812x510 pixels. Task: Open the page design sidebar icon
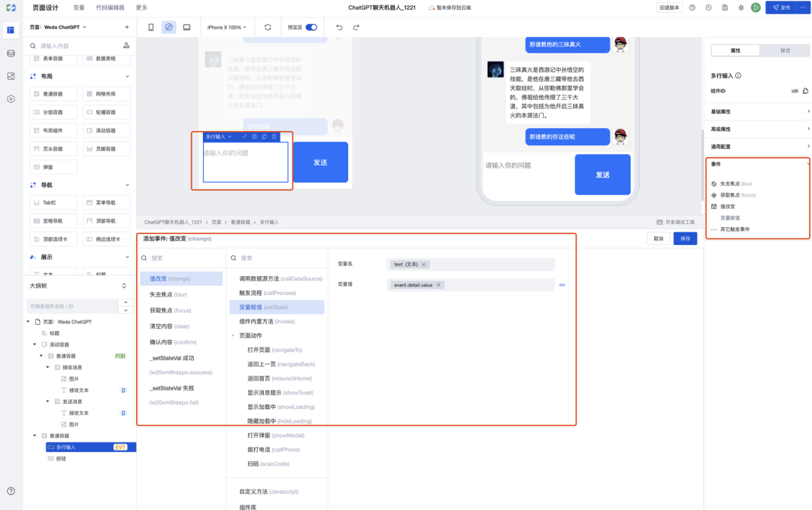tap(11, 30)
